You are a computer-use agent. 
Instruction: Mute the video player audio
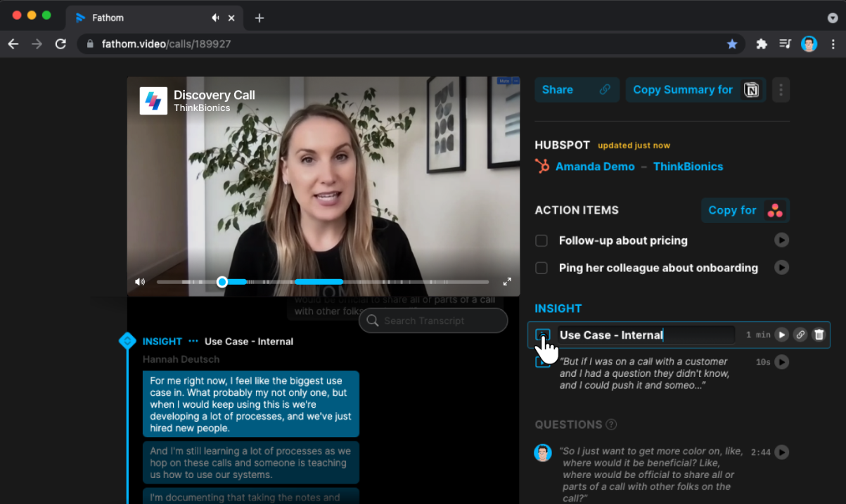point(139,281)
